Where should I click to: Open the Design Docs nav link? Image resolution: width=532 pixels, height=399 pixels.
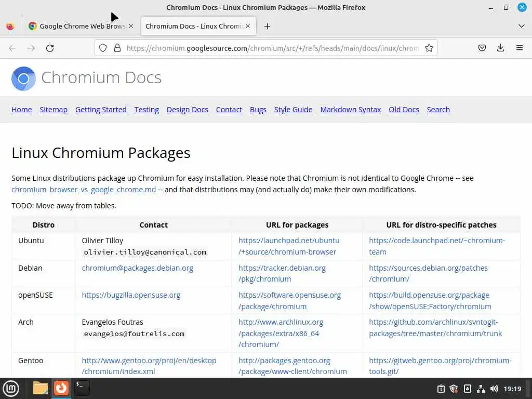[x=187, y=110]
